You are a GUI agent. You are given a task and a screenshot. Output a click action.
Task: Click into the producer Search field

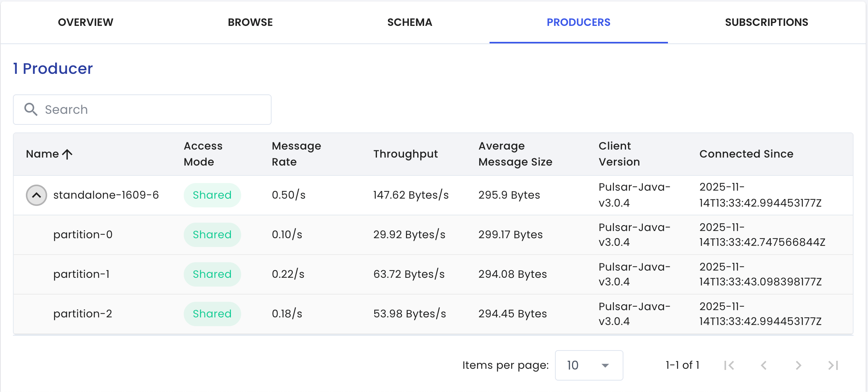click(x=142, y=110)
